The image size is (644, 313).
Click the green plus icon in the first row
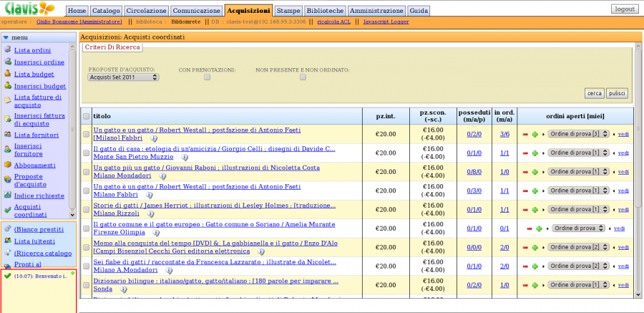click(x=535, y=134)
